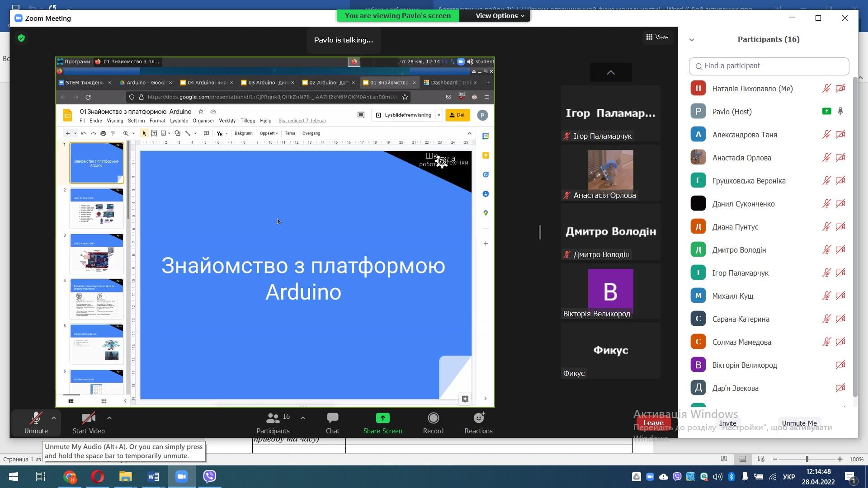Click the green encryption shield icon
Image resolution: width=868 pixels, height=488 pixels.
[x=21, y=38]
